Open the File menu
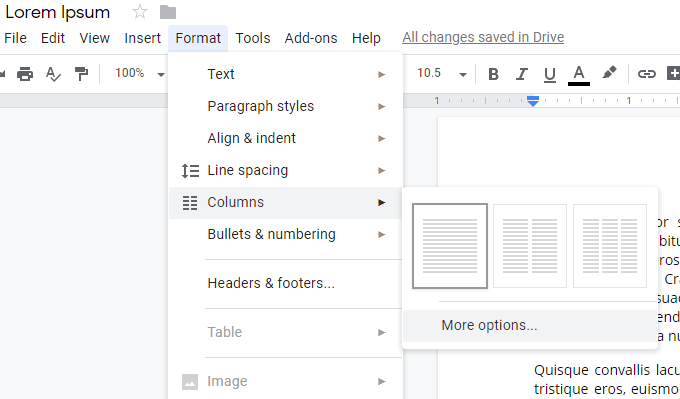Screen dimensions: 680x399 (16, 38)
